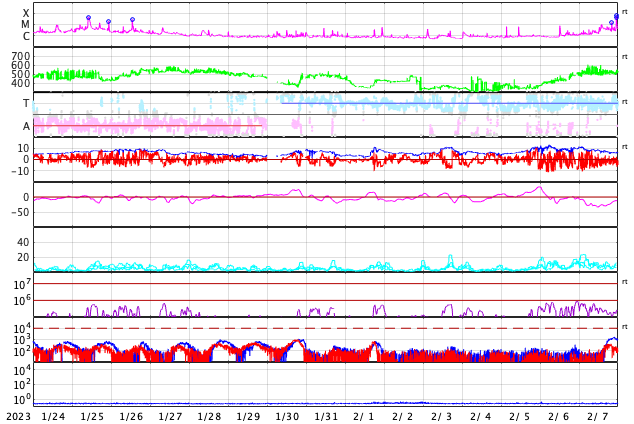Click the 1/30 date label
Screen dimensions: 634x424
coord(287,417)
